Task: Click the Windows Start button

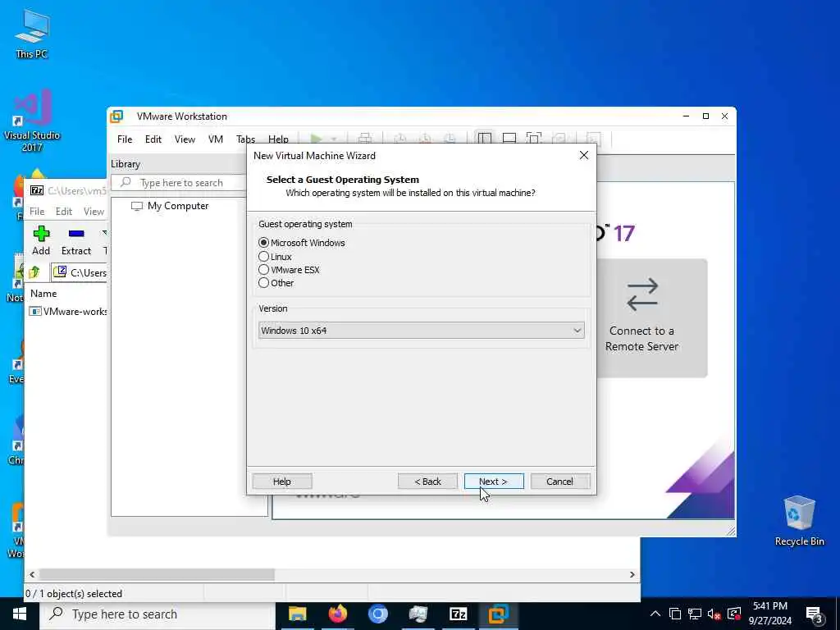Action: [20, 614]
